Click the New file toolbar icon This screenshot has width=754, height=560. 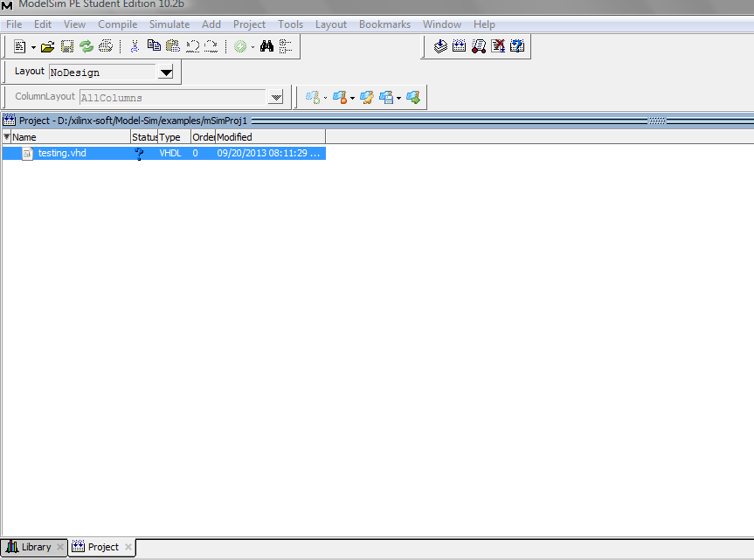tap(20, 46)
